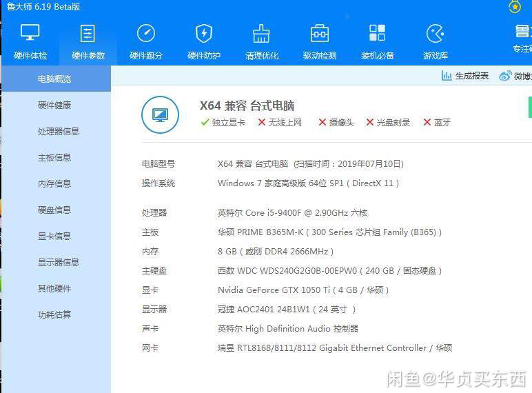Click the 蓝牙 feature indicator
This screenshot has height=393, width=532.
click(437, 122)
